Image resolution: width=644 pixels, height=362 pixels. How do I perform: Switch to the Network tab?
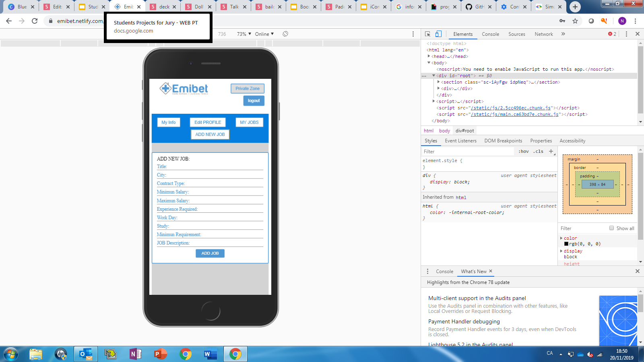544,34
